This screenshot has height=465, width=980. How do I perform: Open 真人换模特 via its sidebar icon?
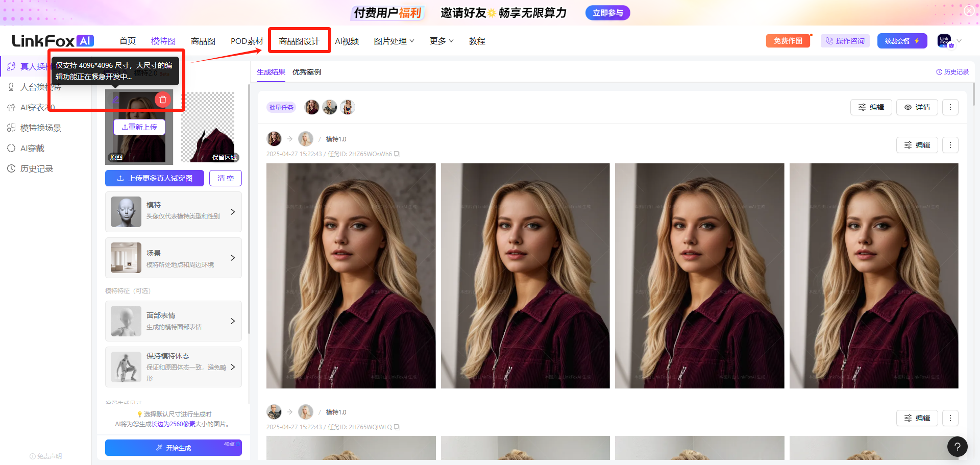[x=11, y=66]
